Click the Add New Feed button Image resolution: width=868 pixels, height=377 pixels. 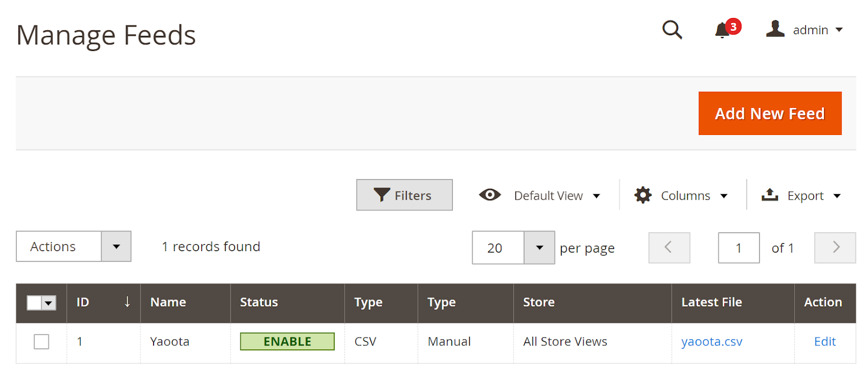click(770, 113)
